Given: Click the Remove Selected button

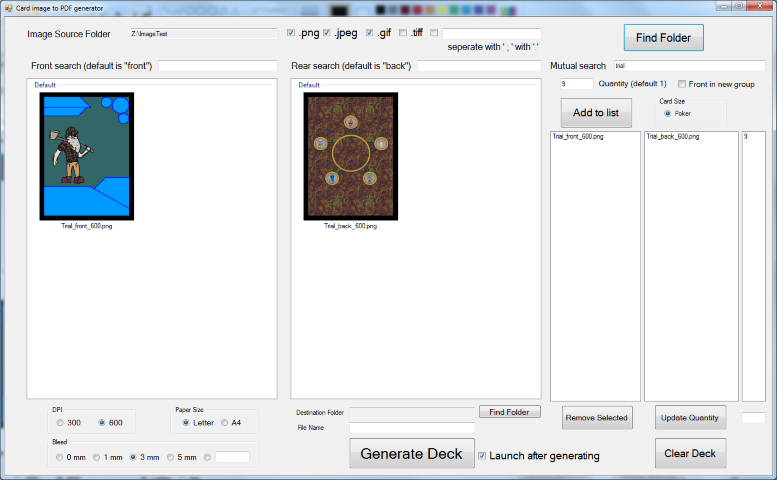Looking at the screenshot, I should (x=597, y=417).
